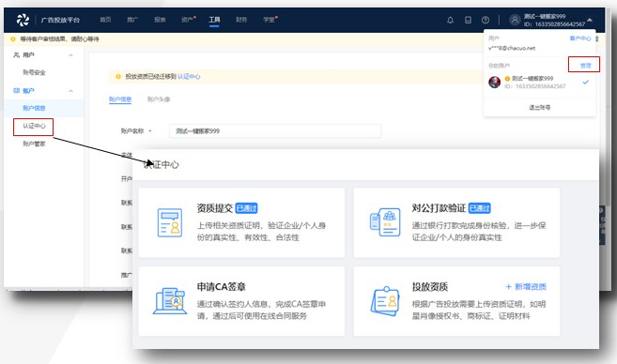This screenshot has height=364, width=617.
Task: Click the checkmark beside the selected account
Action: click(x=585, y=83)
